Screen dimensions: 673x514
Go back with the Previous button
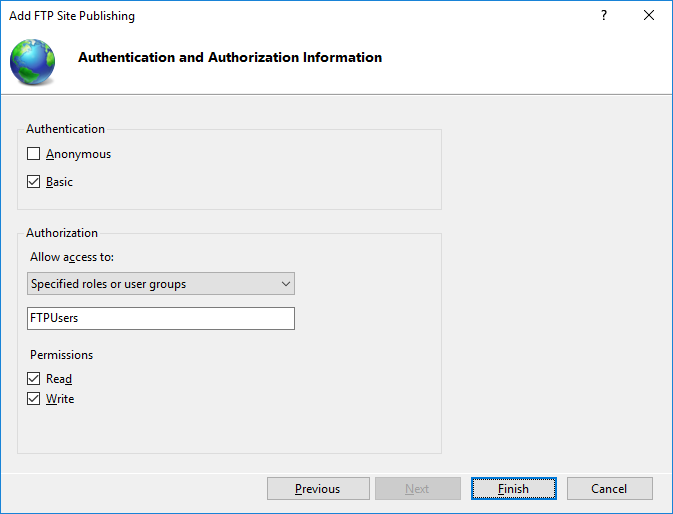tap(317, 489)
